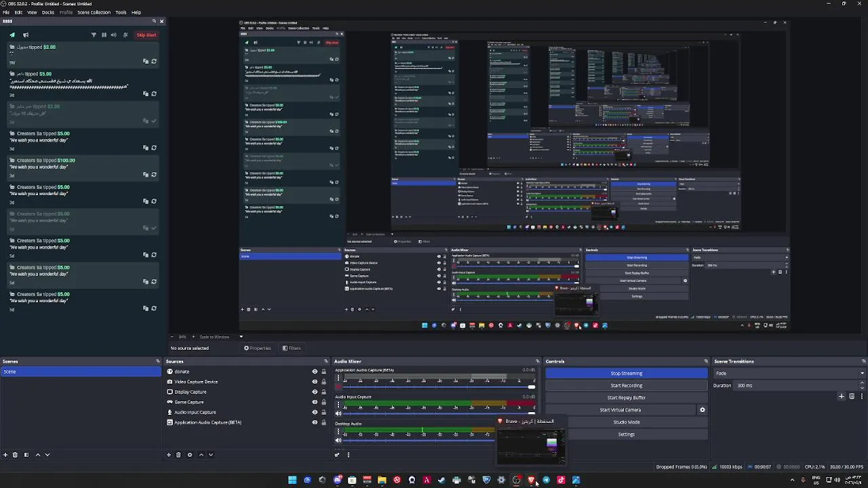Hide the donate source

[315, 371]
